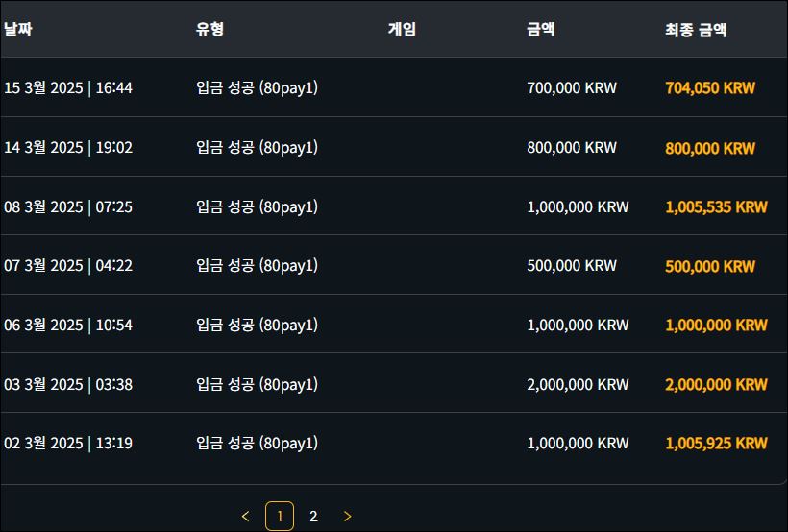Click the 금액 column header
788x532 pixels.
[540, 29]
